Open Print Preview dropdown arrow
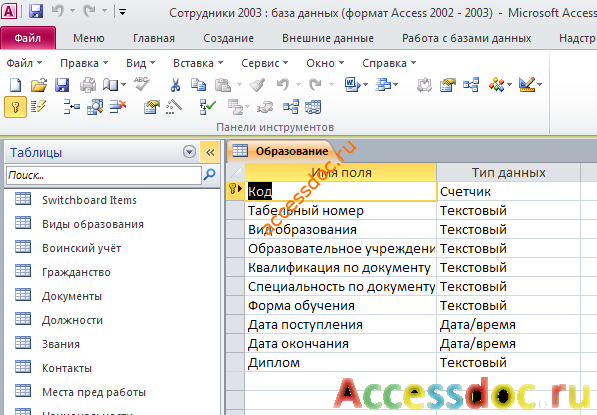This screenshot has height=415, width=597. (x=123, y=85)
